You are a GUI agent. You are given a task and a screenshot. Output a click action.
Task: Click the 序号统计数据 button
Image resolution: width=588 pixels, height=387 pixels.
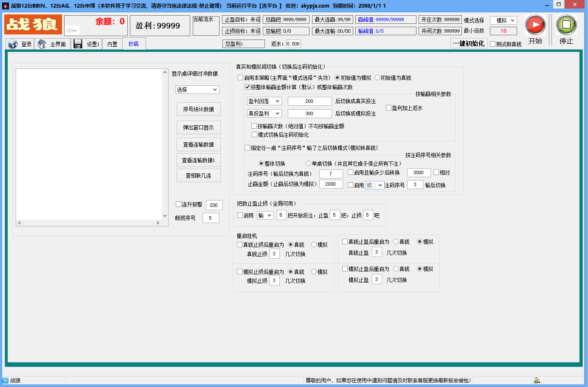point(198,109)
